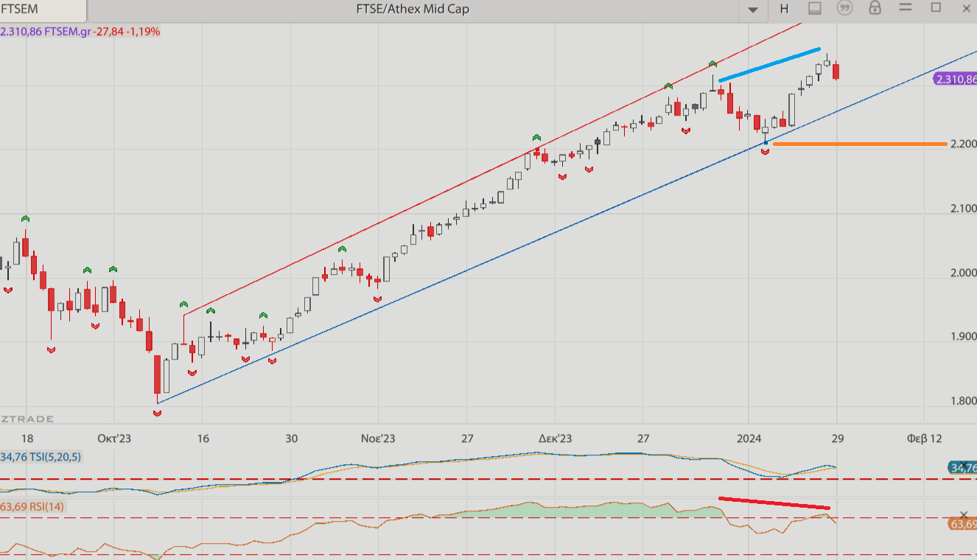The width and height of the screenshot is (977, 560).
Task: Toggle the chart lock padlock icon
Action: [x=875, y=8]
